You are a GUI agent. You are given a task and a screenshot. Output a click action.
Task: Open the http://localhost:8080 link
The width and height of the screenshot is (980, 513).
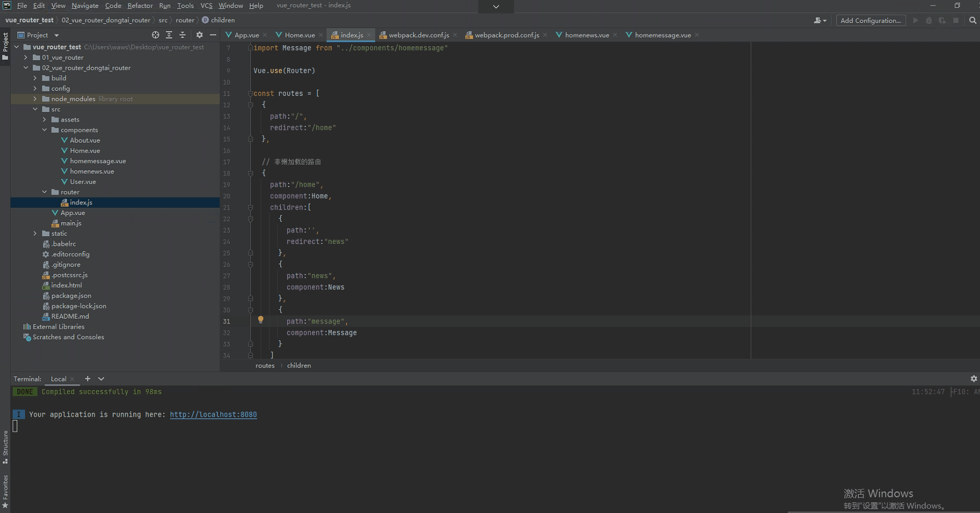click(x=213, y=415)
